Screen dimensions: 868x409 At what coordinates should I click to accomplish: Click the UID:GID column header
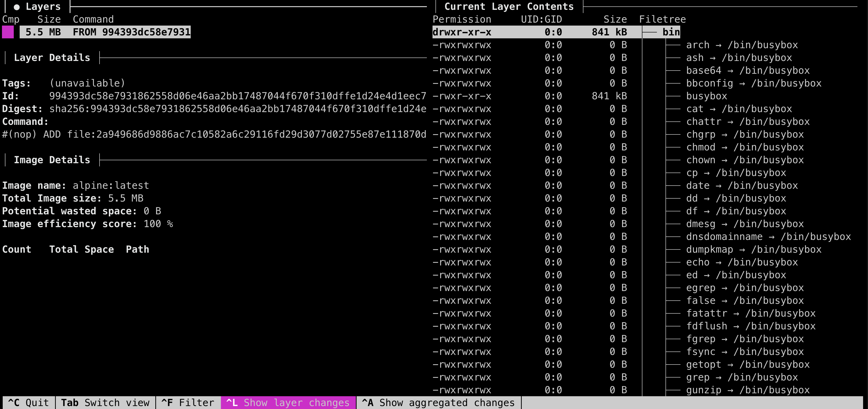(x=541, y=19)
